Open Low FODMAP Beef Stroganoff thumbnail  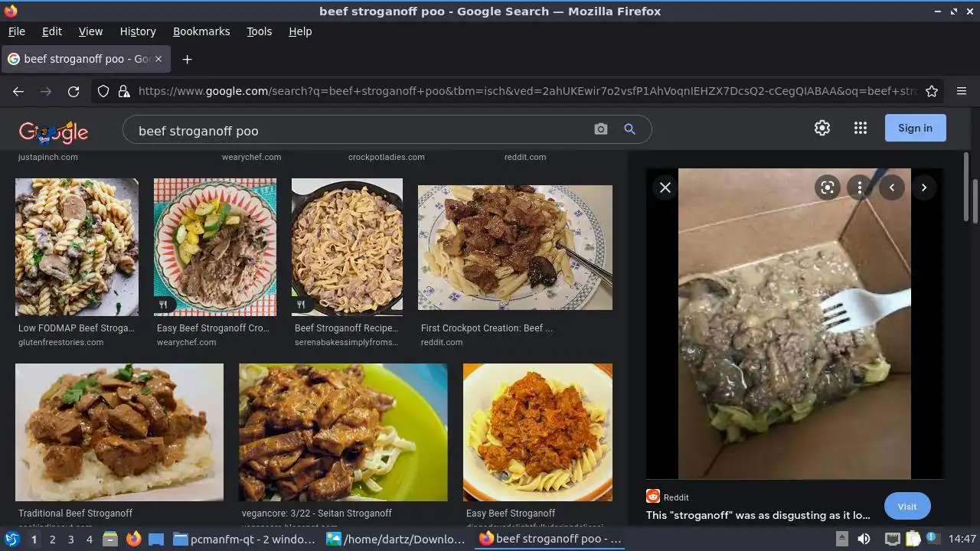[77, 247]
